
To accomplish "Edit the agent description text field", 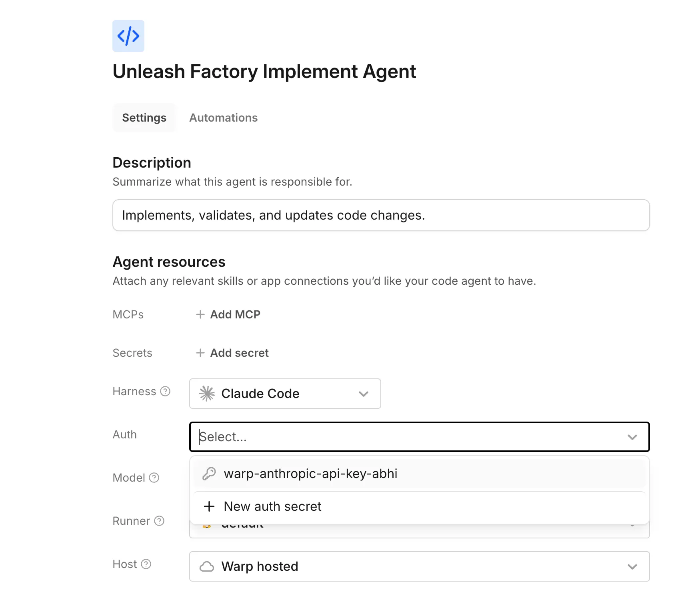I will point(381,215).
